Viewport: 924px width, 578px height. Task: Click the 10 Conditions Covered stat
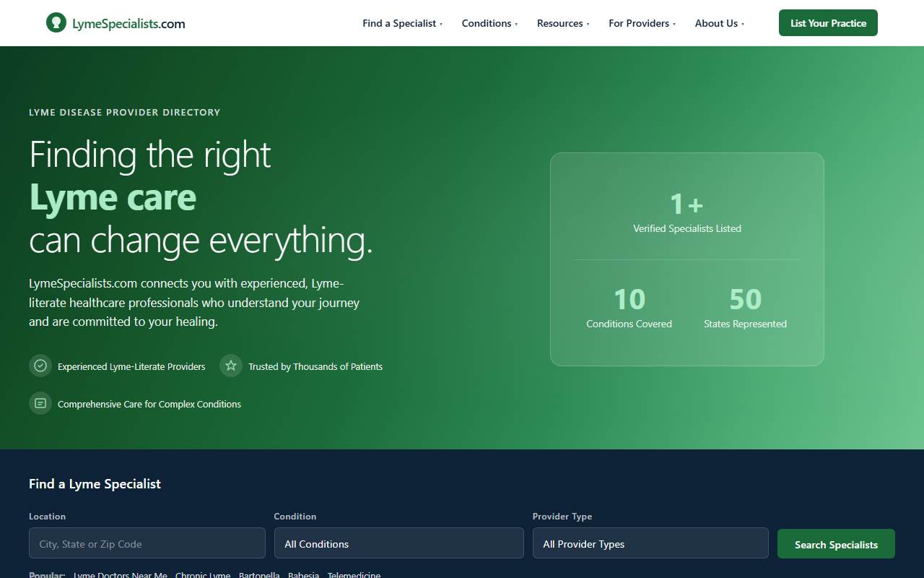point(629,308)
